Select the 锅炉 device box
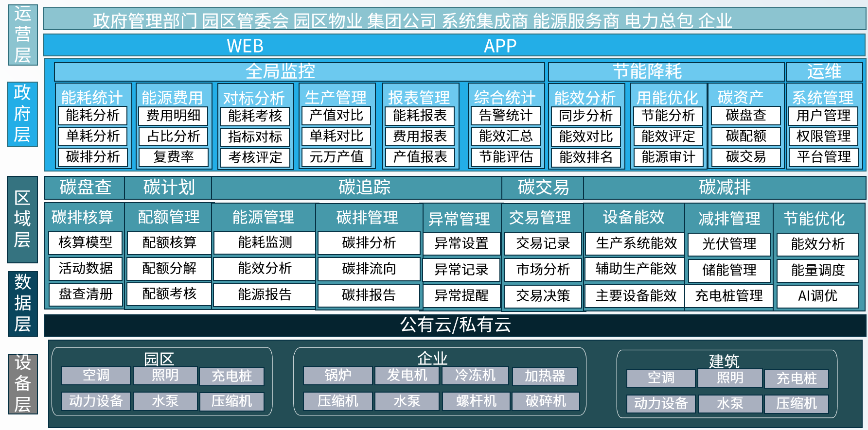The height and width of the screenshot is (430, 868). tap(337, 376)
